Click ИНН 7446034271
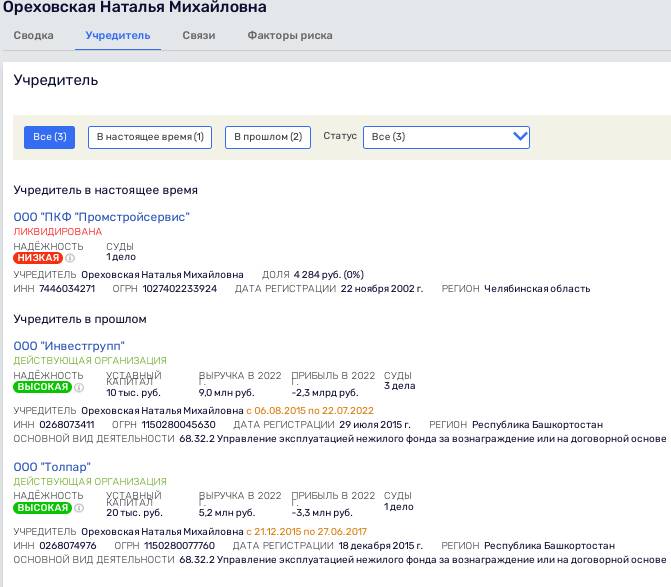 click(x=67, y=289)
